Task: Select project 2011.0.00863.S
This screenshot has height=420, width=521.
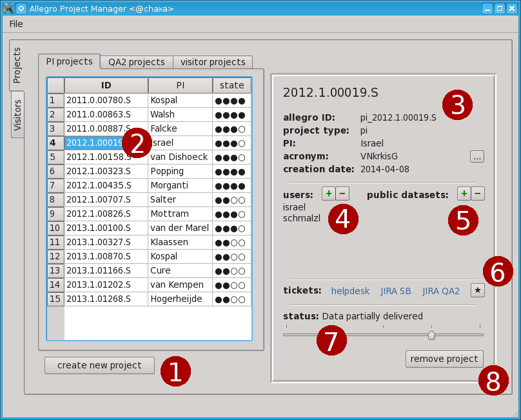Action: 106,114
